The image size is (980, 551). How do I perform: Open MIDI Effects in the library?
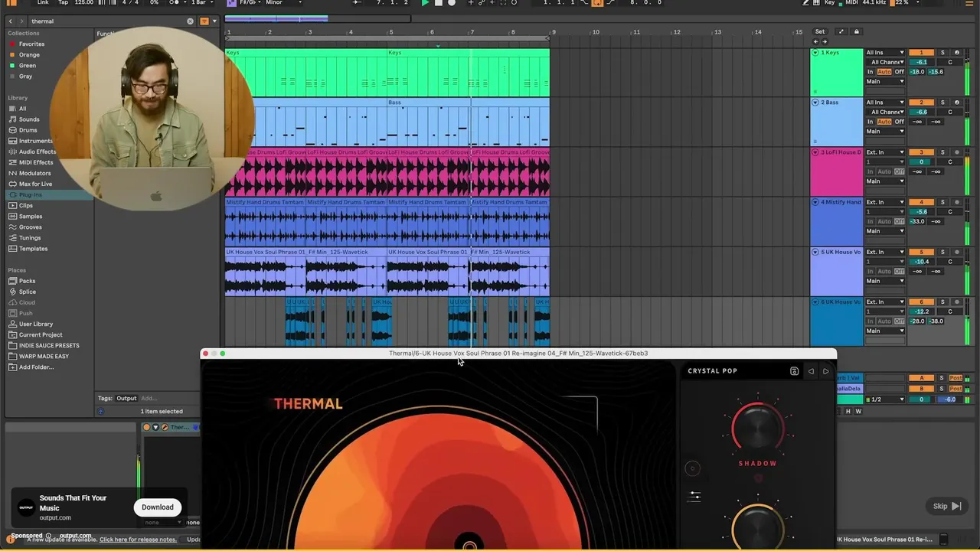pos(36,162)
